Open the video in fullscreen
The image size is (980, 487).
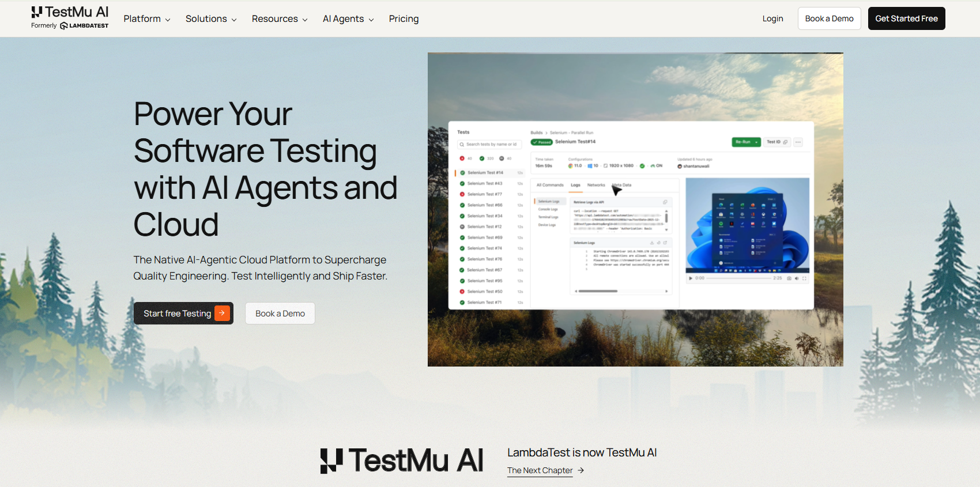click(x=804, y=278)
